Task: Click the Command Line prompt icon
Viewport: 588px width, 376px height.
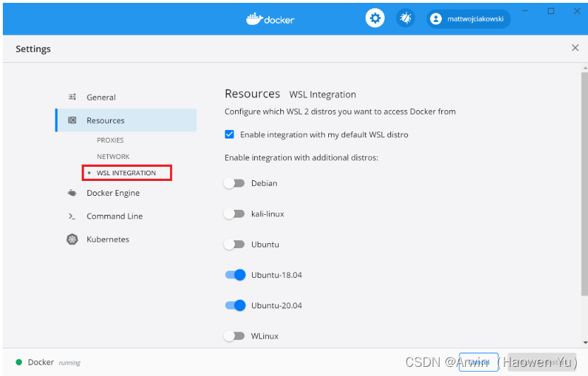Action: (72, 216)
